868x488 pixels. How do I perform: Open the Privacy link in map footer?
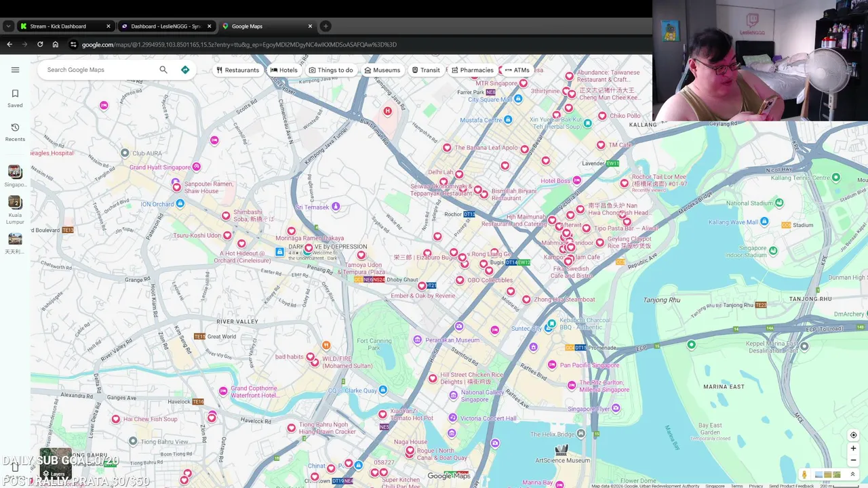tap(756, 486)
